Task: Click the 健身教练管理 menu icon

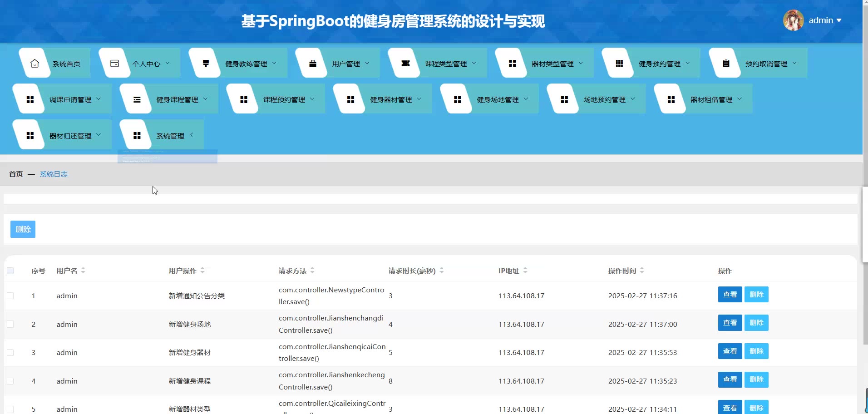Action: (206, 64)
